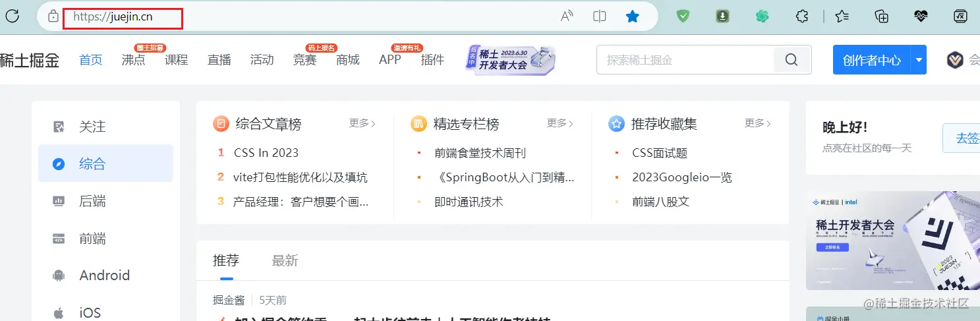The height and width of the screenshot is (321, 980).
Task: Reload the page with refresh icon
Action: tap(12, 16)
